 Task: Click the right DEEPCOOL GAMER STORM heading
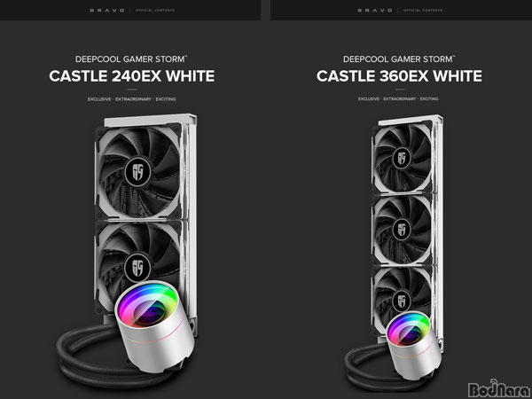pyautogui.click(x=399, y=59)
